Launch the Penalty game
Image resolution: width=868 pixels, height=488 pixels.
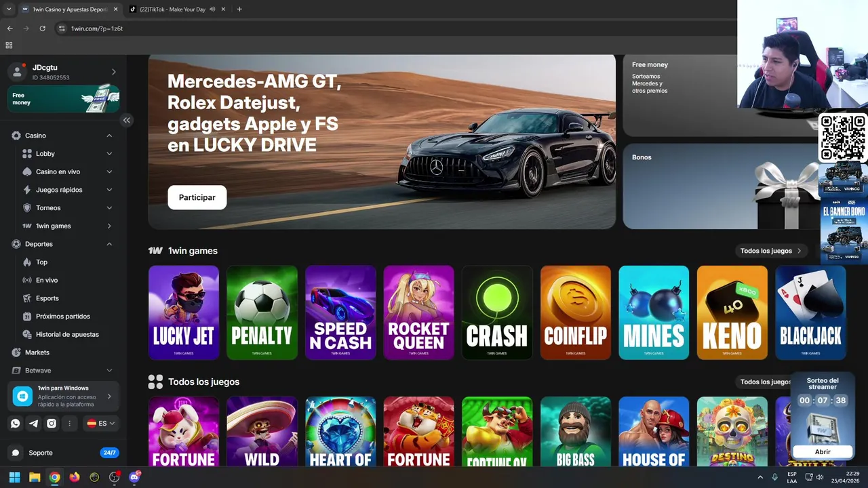[262, 312]
